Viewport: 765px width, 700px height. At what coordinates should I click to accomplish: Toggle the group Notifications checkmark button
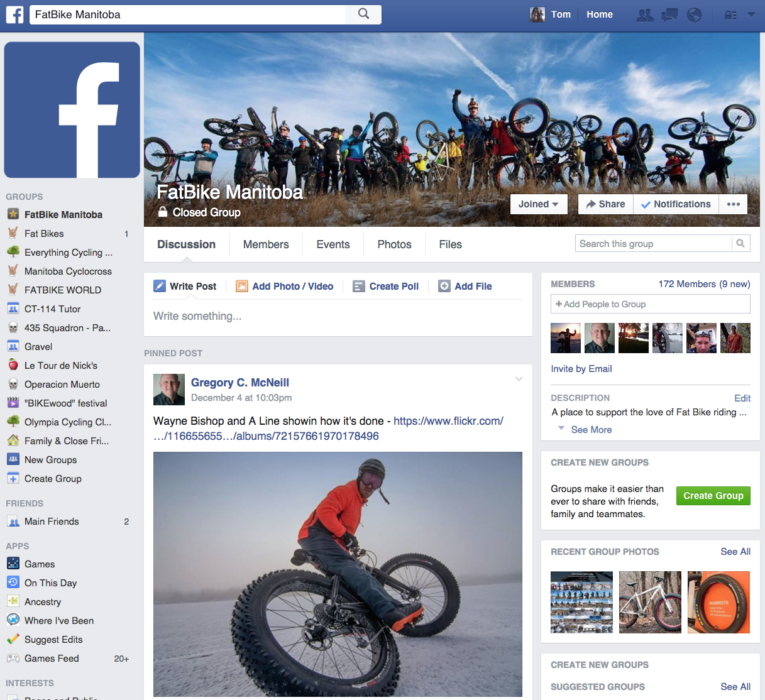point(676,204)
